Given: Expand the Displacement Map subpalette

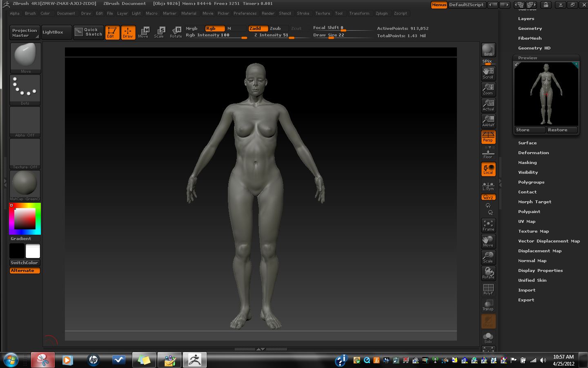Looking at the screenshot, I should point(539,251).
